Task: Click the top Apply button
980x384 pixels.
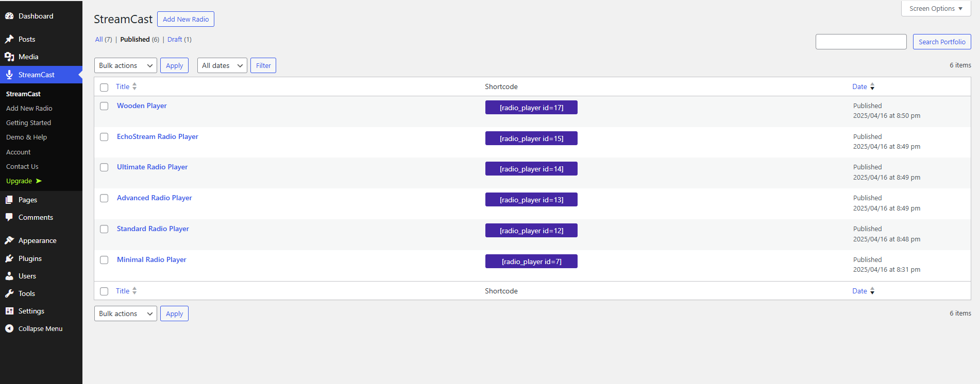Action: pyautogui.click(x=174, y=65)
